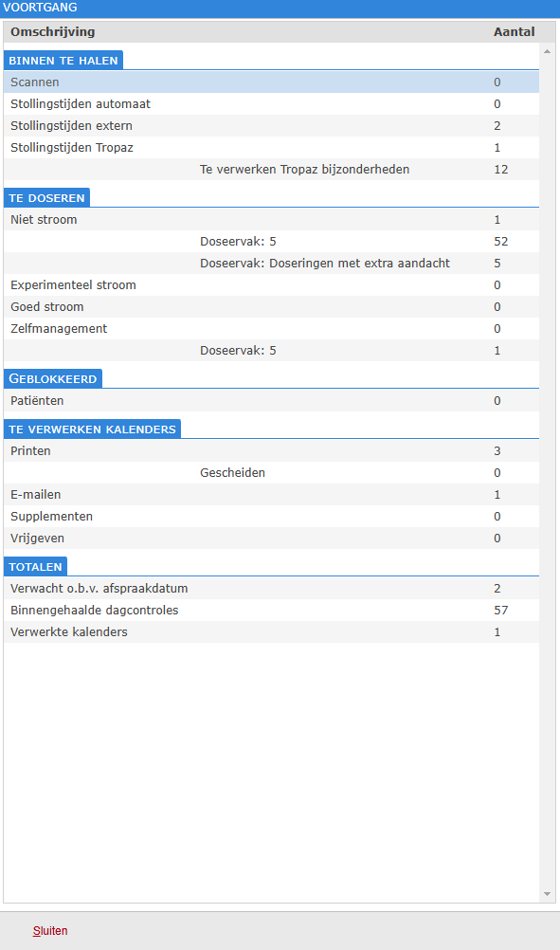
Task: Click the Supplementen row
Action: pyautogui.click(x=271, y=516)
